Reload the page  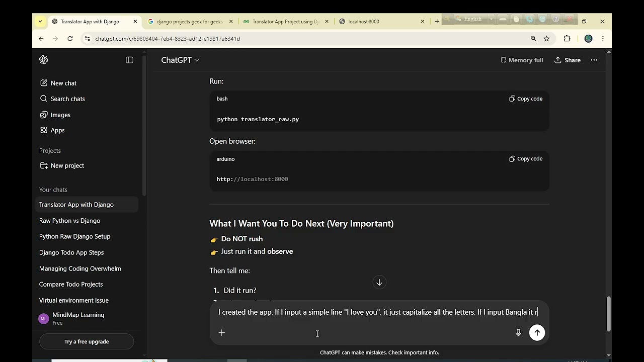click(70, 38)
